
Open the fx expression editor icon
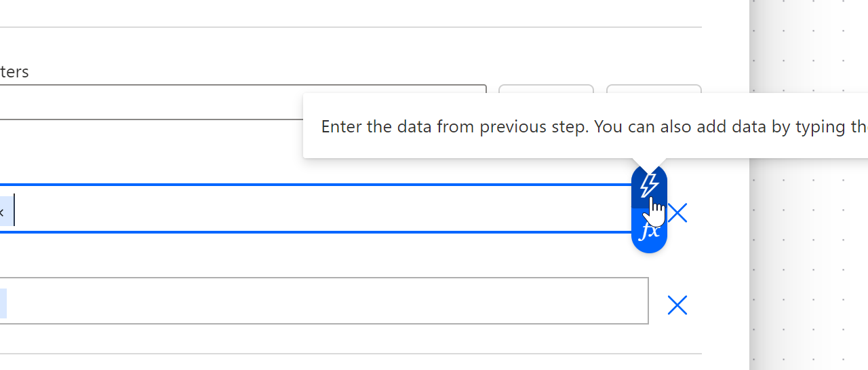649,232
